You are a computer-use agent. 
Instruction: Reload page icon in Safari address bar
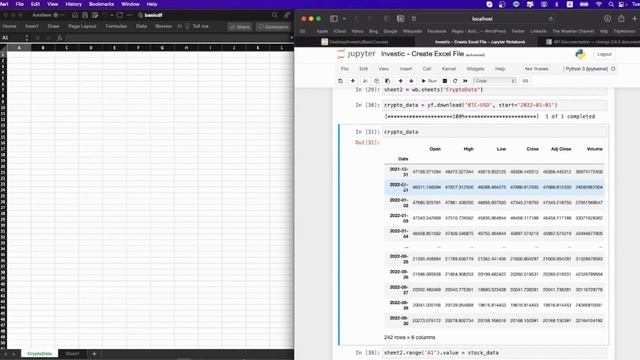(x=551, y=19)
